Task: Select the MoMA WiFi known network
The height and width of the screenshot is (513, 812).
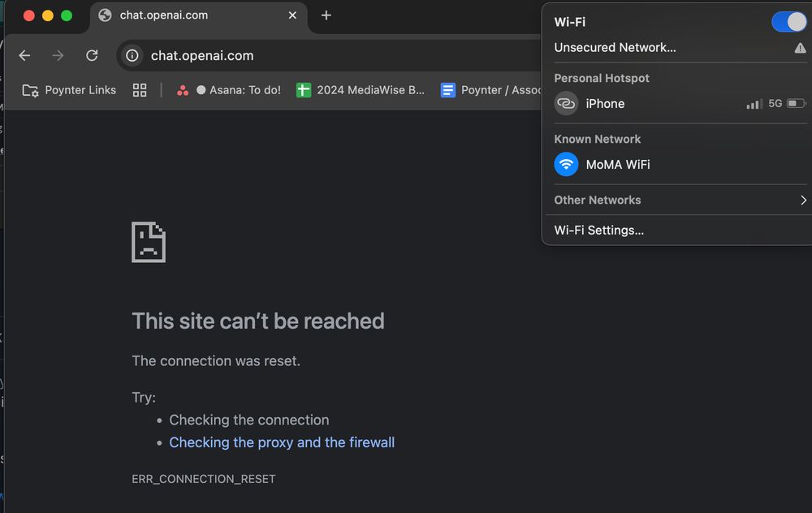Action: coord(680,165)
